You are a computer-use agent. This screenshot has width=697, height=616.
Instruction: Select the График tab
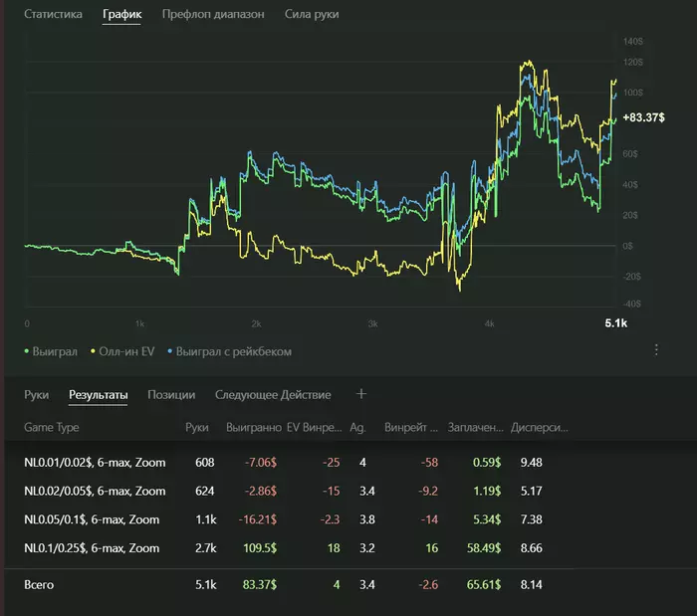122,16
